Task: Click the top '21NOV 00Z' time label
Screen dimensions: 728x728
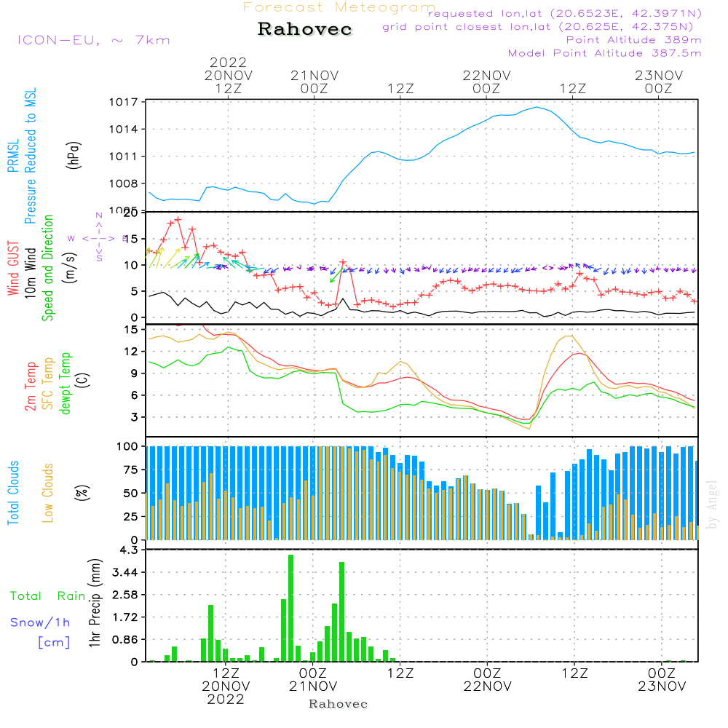Action: [314, 82]
